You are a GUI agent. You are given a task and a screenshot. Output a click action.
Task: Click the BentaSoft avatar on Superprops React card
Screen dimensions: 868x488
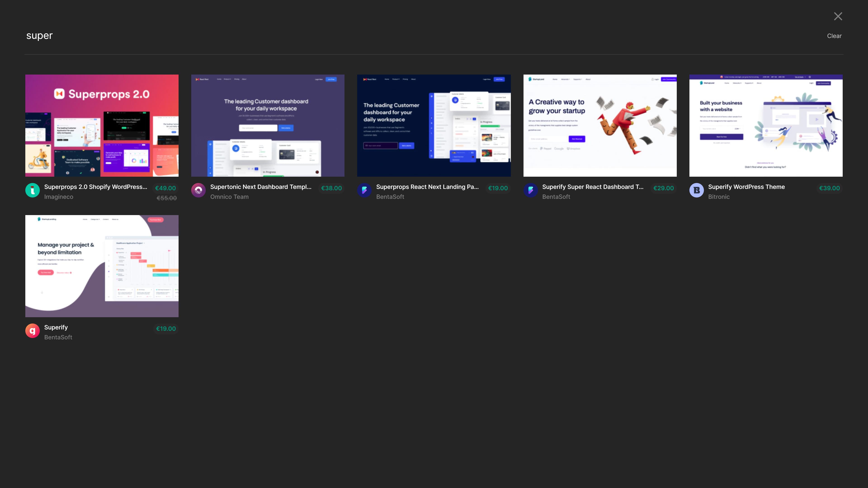[x=364, y=190]
